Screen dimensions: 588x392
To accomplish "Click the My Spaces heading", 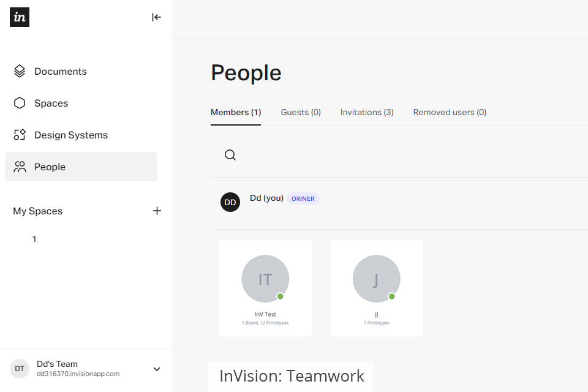I will 37,211.
